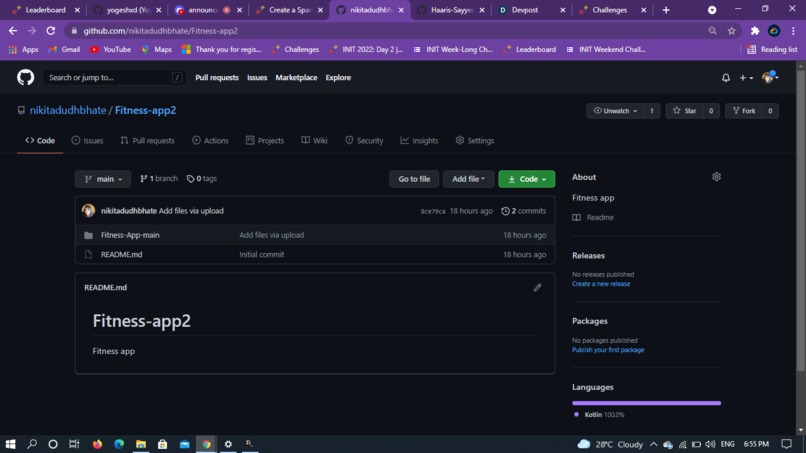Click Go to file button
This screenshot has width=806, height=453.
[x=414, y=179]
